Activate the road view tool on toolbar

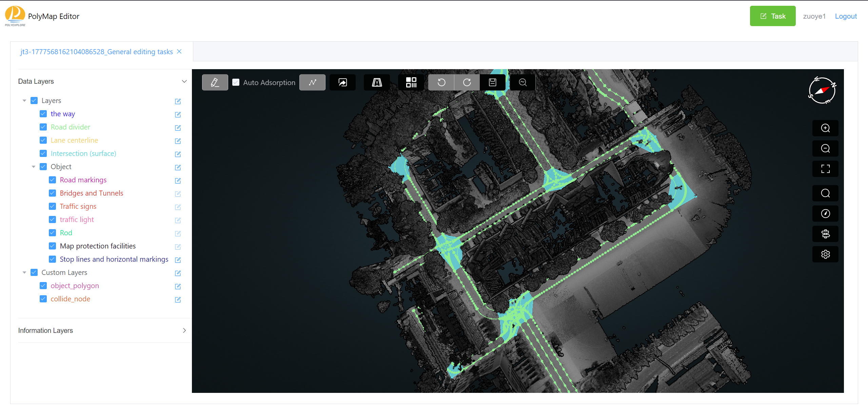[x=377, y=82]
